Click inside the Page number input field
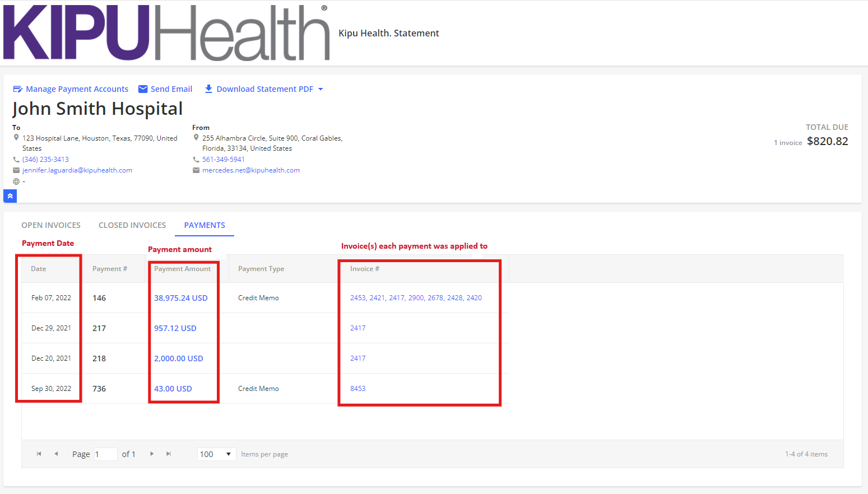The image size is (868, 494). [105, 454]
